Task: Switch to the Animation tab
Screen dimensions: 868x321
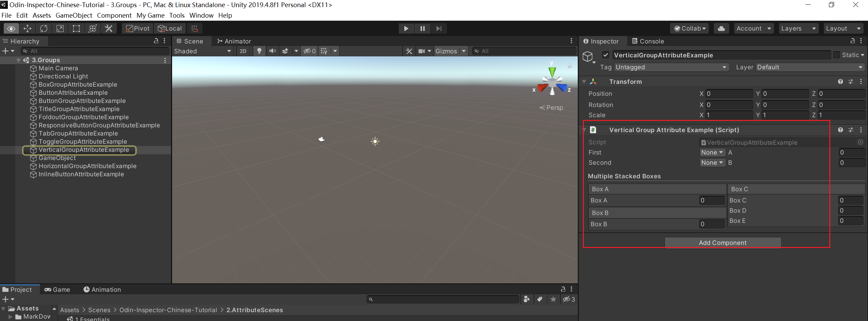Action: (x=102, y=289)
